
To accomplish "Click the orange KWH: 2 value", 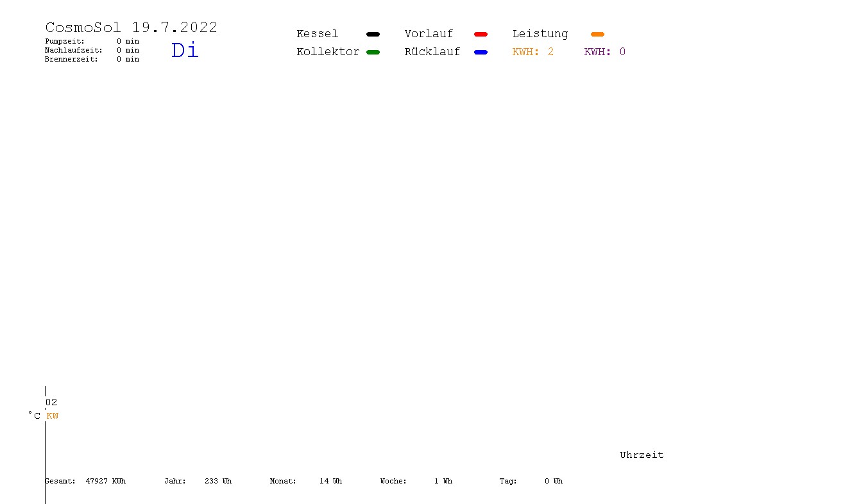I will tap(532, 52).
